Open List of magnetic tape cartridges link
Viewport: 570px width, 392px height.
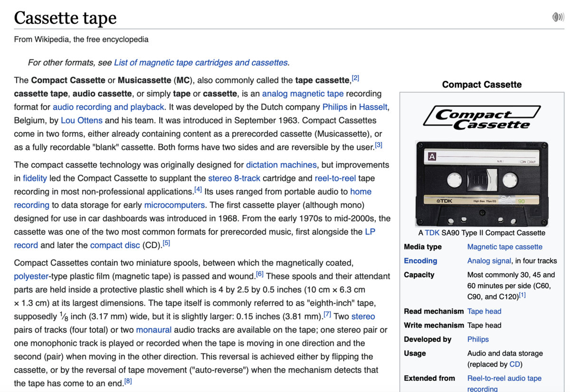pyautogui.click(x=201, y=63)
